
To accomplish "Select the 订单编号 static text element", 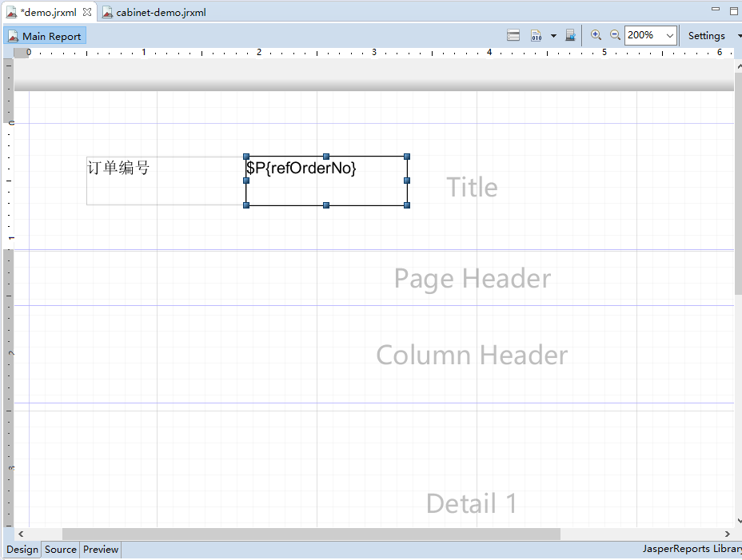I will pyautogui.click(x=166, y=181).
